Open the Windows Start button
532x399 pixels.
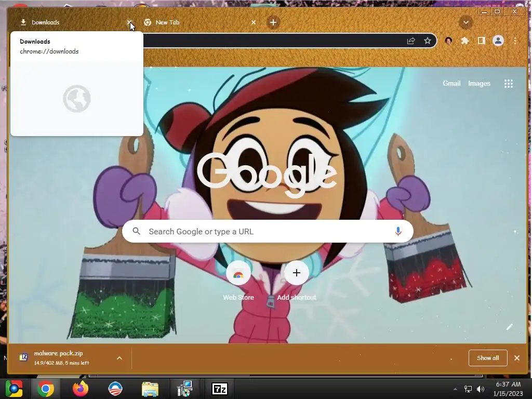click(14, 389)
